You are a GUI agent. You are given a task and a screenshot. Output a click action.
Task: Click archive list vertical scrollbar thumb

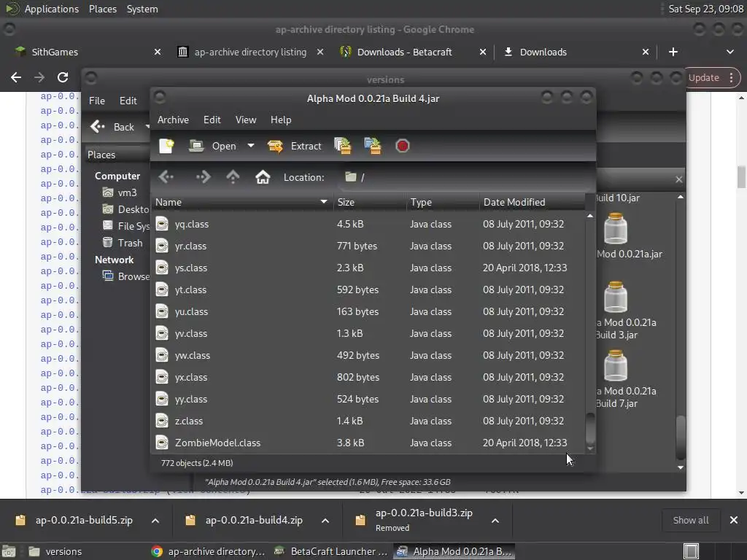click(589, 427)
